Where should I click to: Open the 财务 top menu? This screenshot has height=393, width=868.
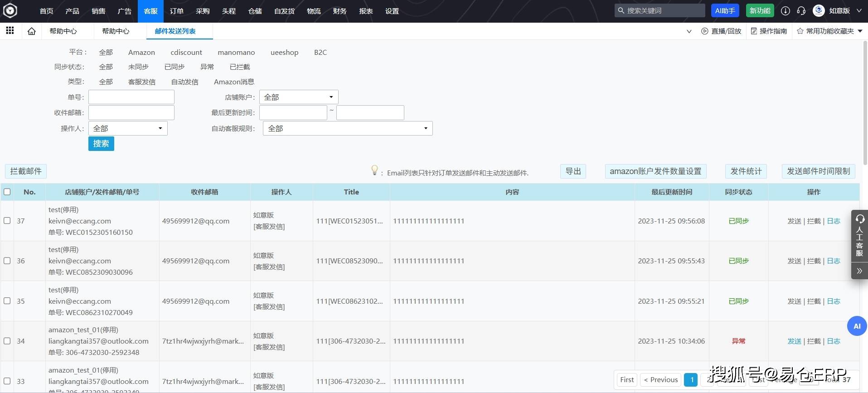click(339, 11)
